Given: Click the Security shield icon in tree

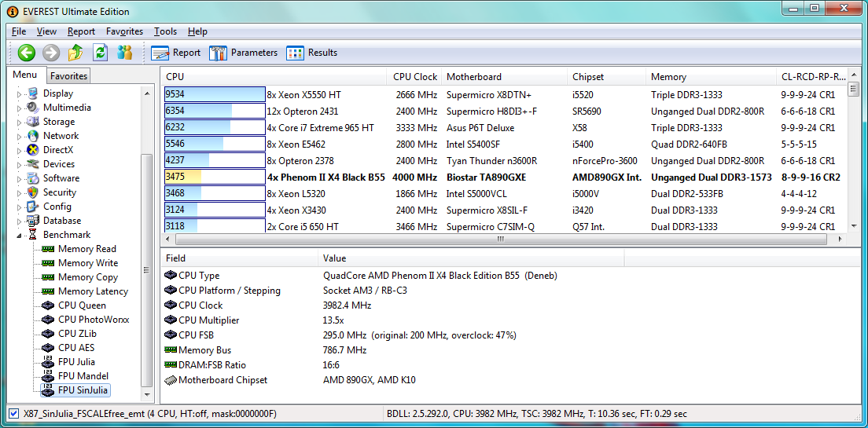Looking at the screenshot, I should (x=33, y=192).
